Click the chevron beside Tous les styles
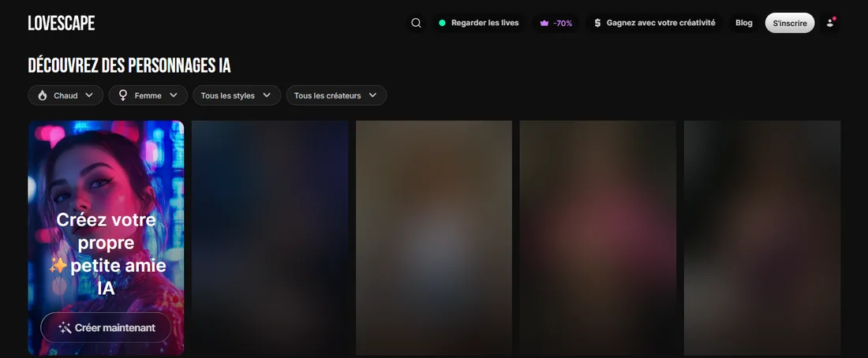Viewport: 868px width, 358px height. point(266,95)
